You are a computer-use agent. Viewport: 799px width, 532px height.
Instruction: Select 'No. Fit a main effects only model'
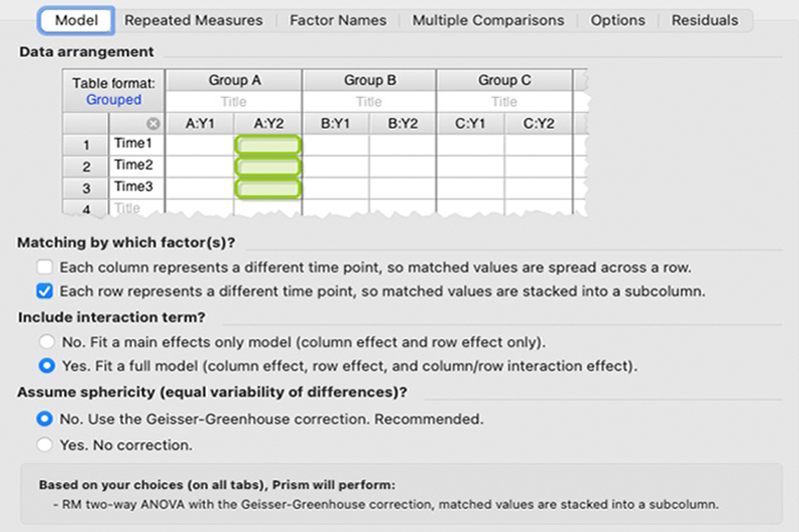point(45,341)
